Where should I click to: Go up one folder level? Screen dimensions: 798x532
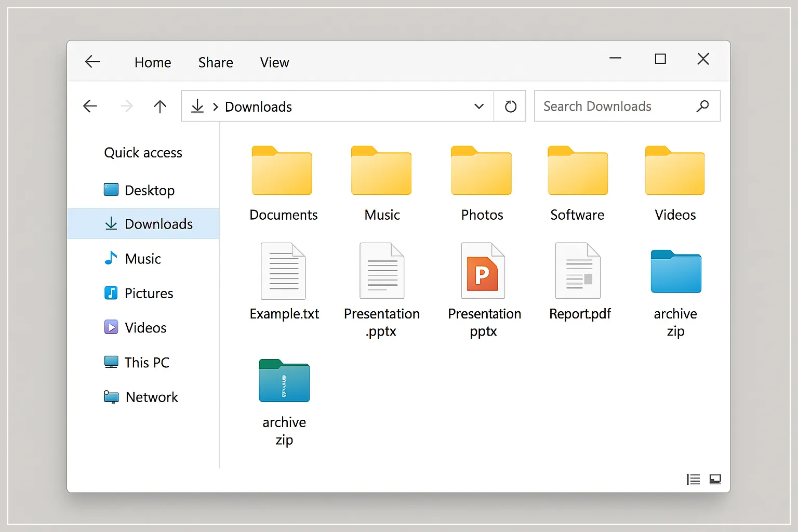[x=160, y=106]
